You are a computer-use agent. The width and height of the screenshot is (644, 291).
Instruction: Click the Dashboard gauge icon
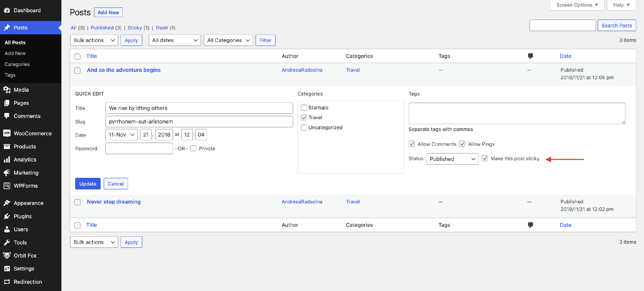(7, 10)
